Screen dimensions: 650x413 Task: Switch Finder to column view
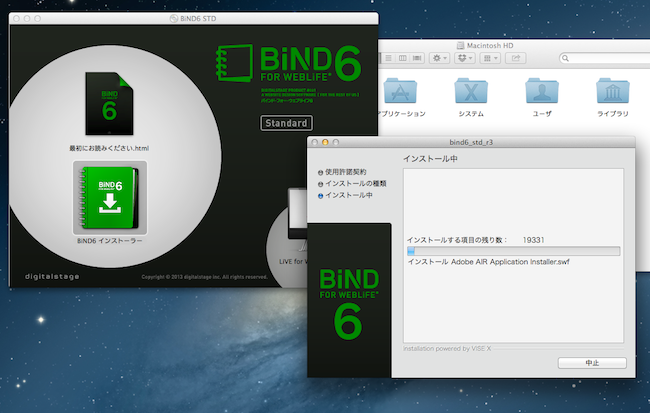coord(403,58)
